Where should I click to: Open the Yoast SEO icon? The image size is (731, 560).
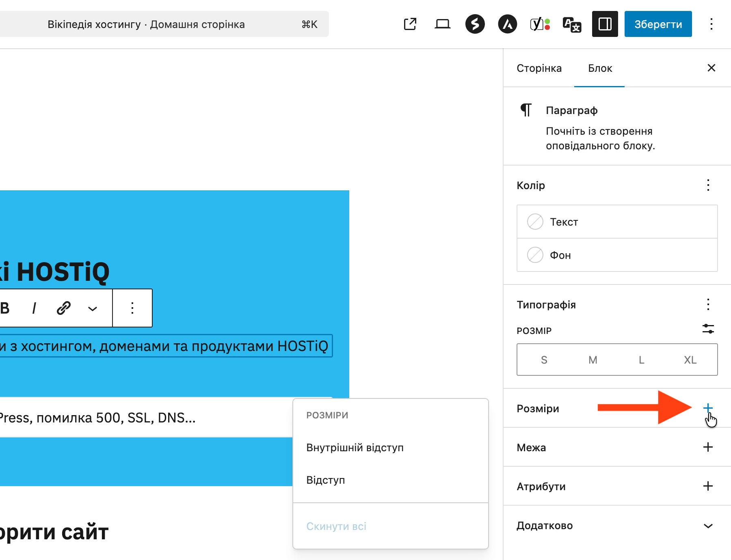tap(540, 24)
